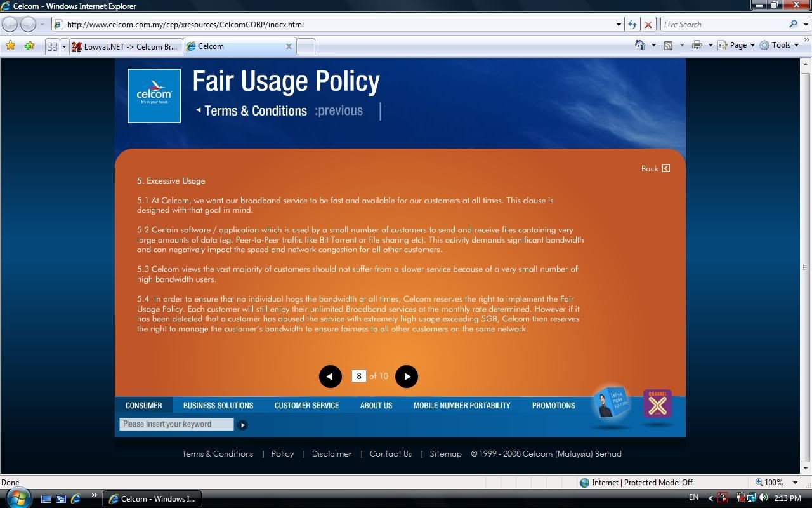Click the Add to Favorites icon
The width and height of the screenshot is (812, 508).
click(29, 46)
